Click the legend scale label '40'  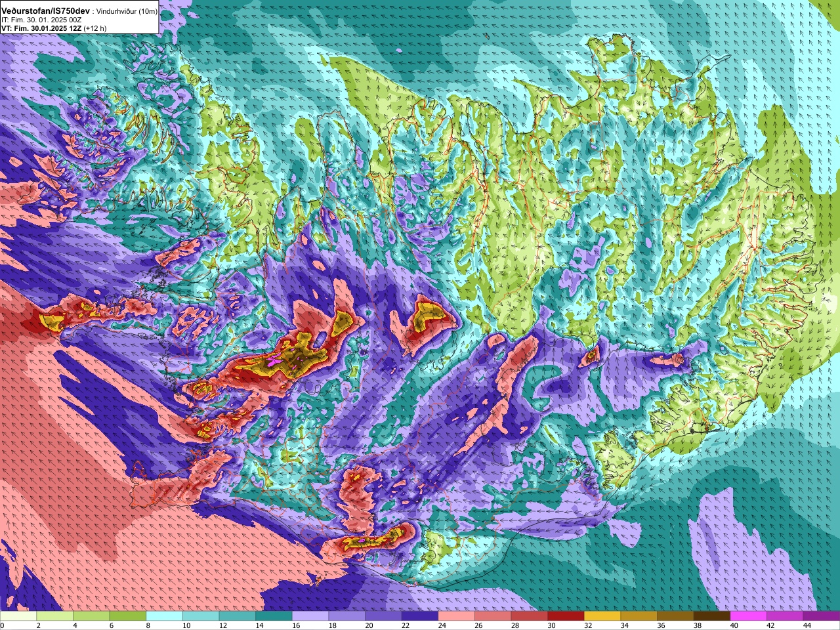(734, 625)
